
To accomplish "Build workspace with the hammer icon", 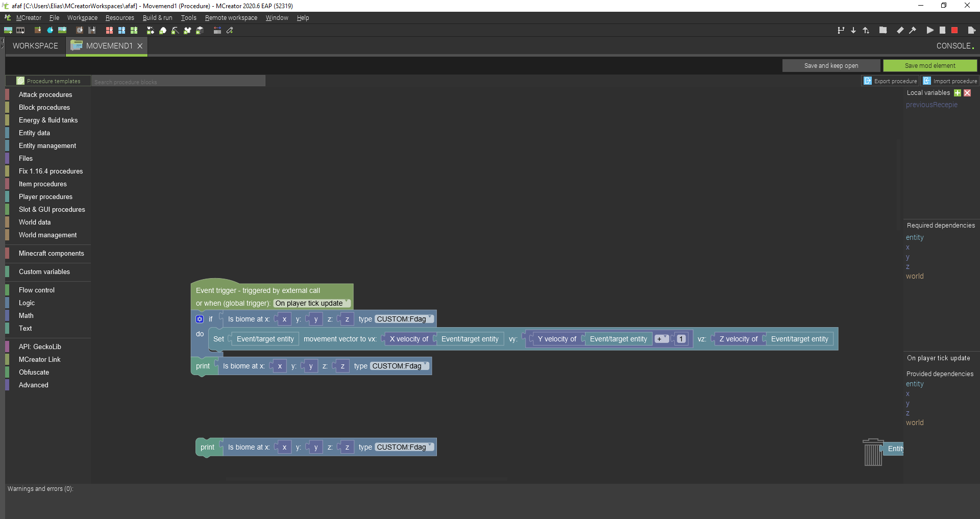I will 913,30.
